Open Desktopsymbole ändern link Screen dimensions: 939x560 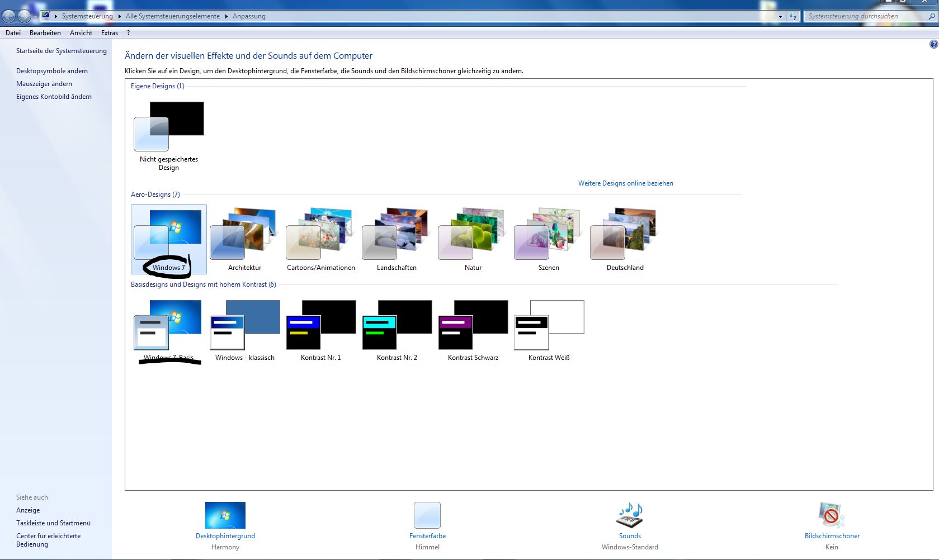click(52, 71)
